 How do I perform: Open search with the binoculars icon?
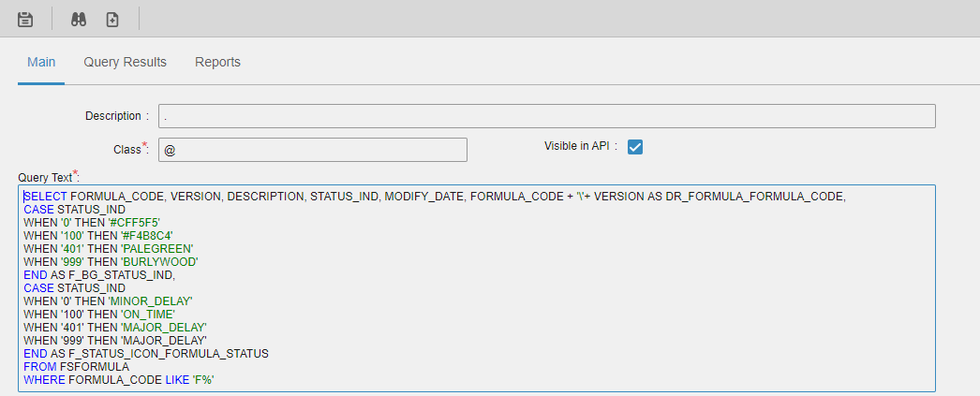click(x=79, y=19)
